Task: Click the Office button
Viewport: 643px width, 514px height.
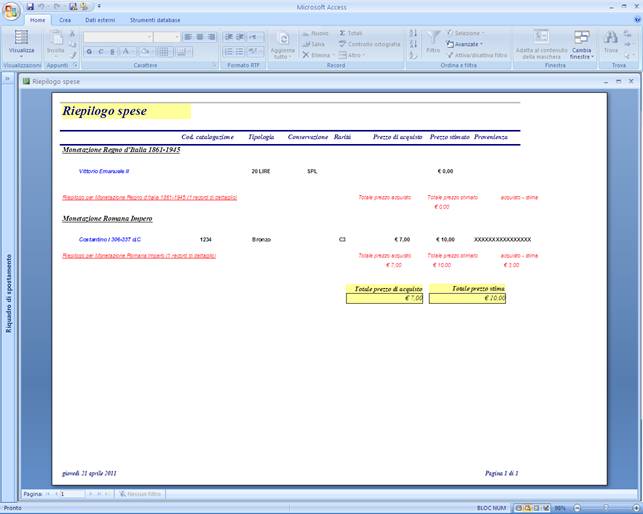Action: click(x=11, y=10)
